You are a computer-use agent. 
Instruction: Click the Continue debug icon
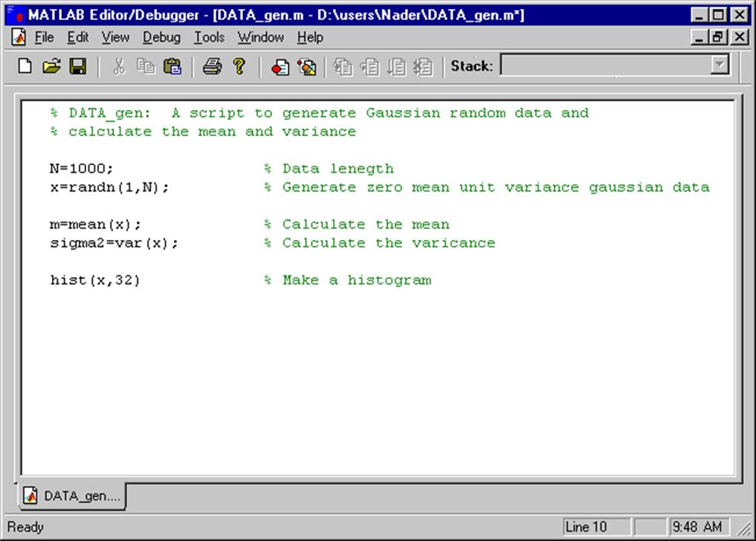[396, 67]
